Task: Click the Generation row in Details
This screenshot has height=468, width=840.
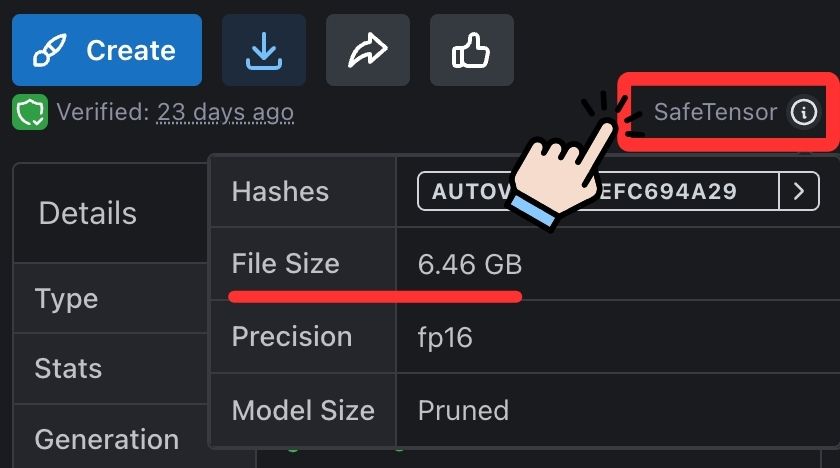Action: pyautogui.click(x=106, y=439)
